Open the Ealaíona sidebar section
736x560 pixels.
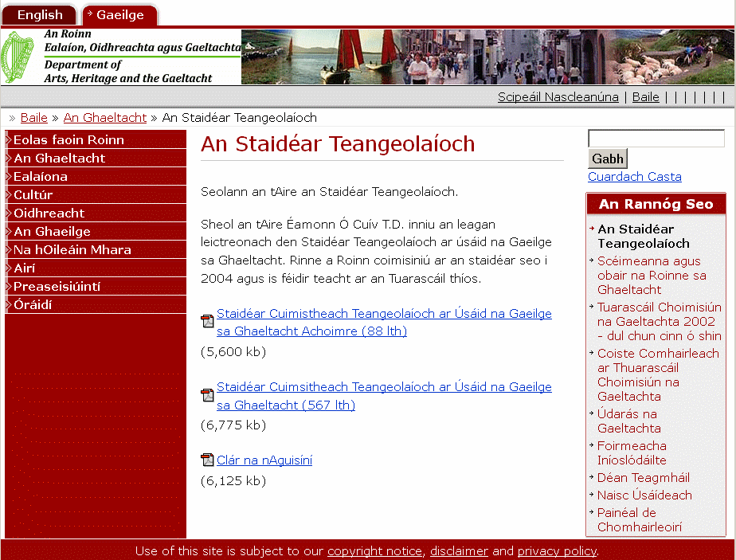tap(41, 177)
